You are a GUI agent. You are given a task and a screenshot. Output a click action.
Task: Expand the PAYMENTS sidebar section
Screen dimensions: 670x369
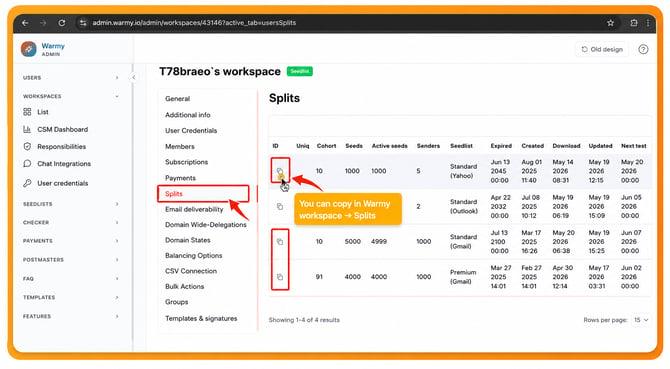pos(117,241)
